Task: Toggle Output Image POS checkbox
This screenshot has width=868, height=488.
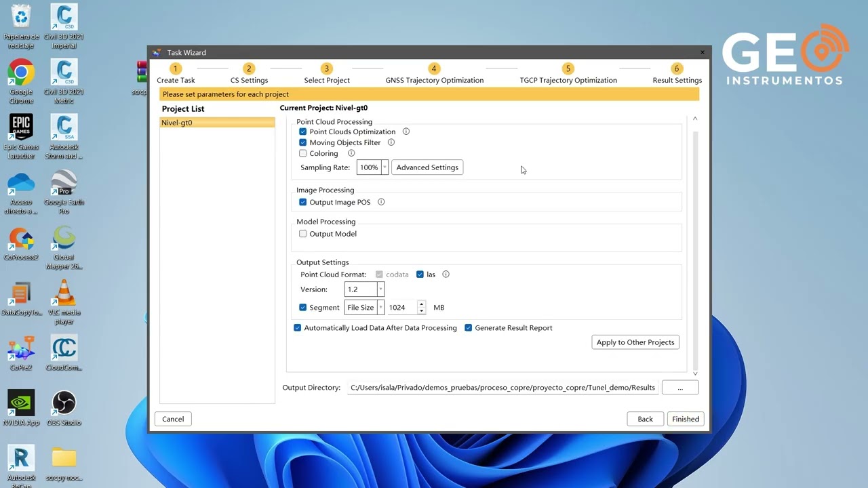Action: 303,202
